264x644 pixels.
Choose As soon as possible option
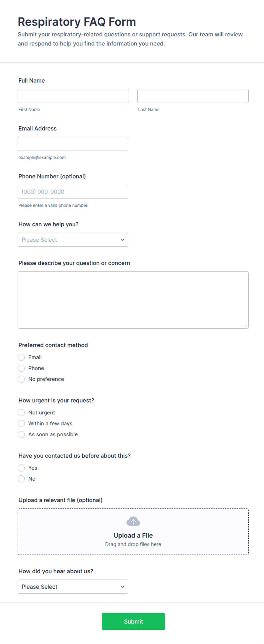21,435
